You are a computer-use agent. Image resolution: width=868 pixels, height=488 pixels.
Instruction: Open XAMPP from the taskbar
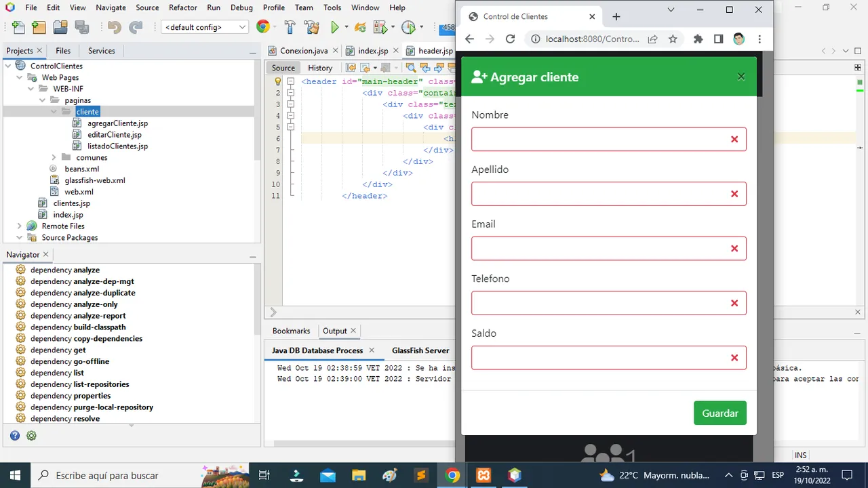(484, 475)
